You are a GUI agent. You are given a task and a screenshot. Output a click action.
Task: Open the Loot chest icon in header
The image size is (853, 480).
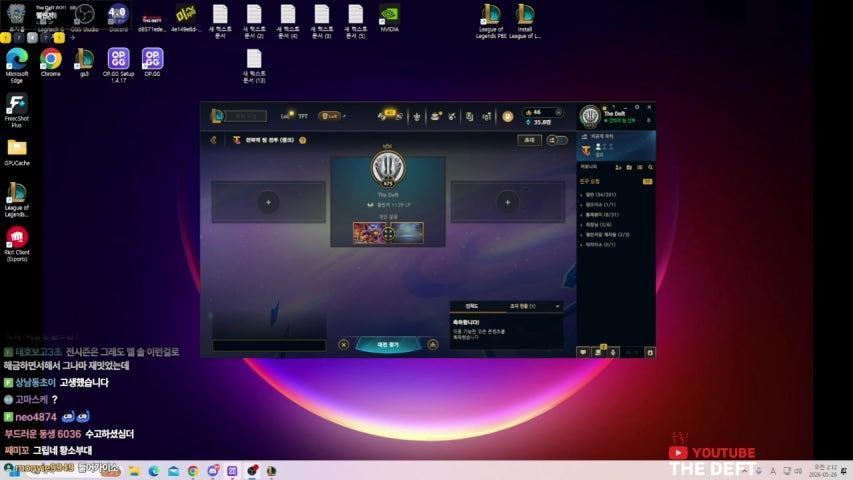[x=436, y=115]
